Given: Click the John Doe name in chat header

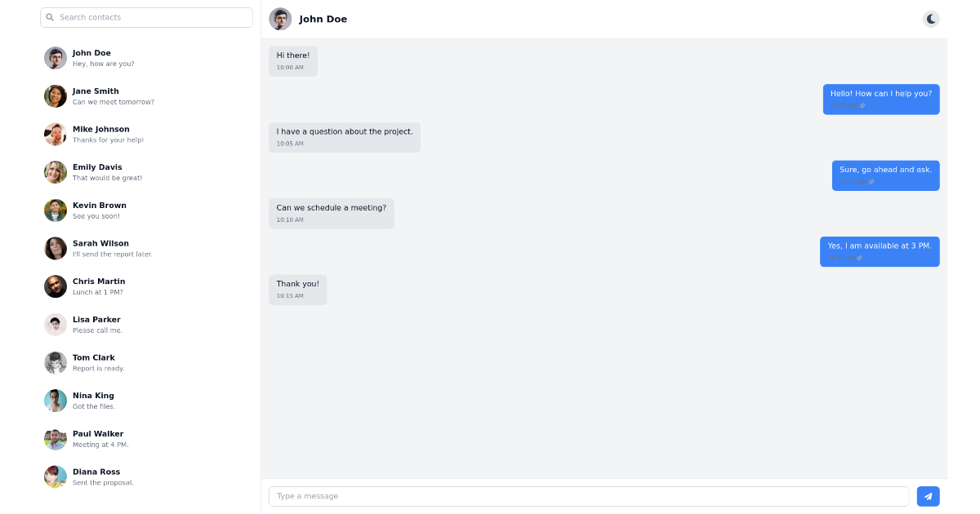Looking at the screenshot, I should click(x=323, y=19).
